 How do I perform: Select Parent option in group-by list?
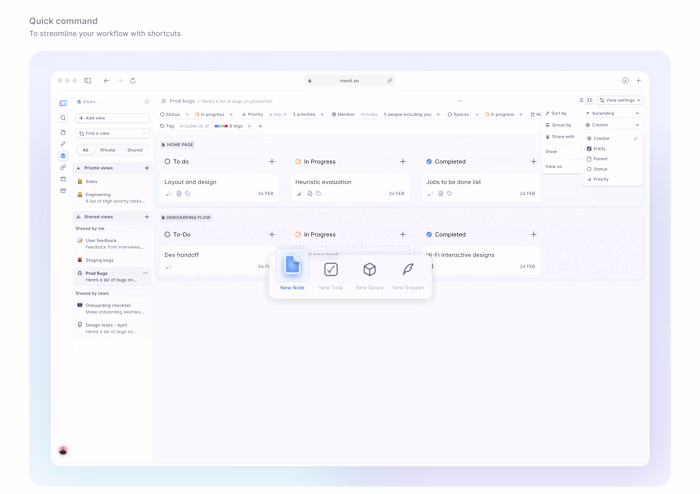click(x=612, y=159)
